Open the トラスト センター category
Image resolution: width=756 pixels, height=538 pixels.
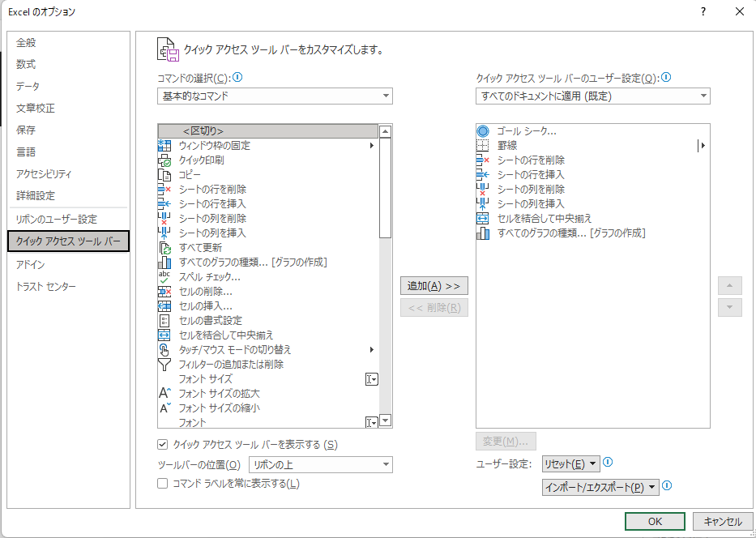[x=46, y=287]
